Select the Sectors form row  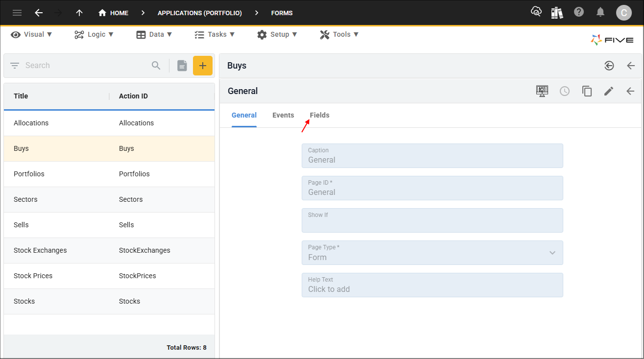(x=109, y=199)
